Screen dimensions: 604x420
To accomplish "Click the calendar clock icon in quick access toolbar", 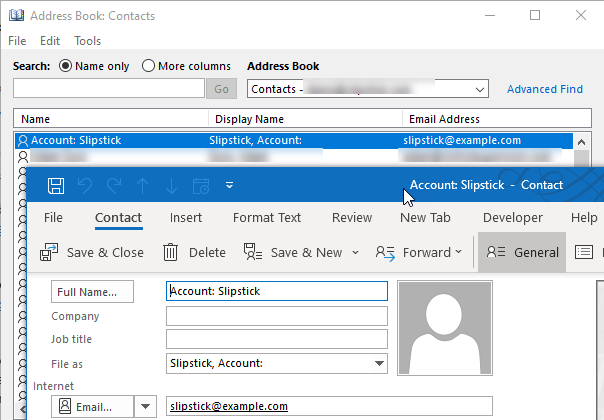I will [x=201, y=186].
